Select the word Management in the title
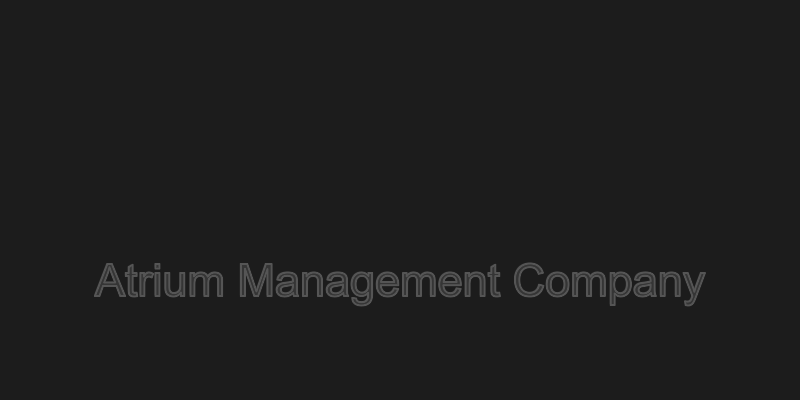This screenshot has width=800, height=400. (370, 283)
